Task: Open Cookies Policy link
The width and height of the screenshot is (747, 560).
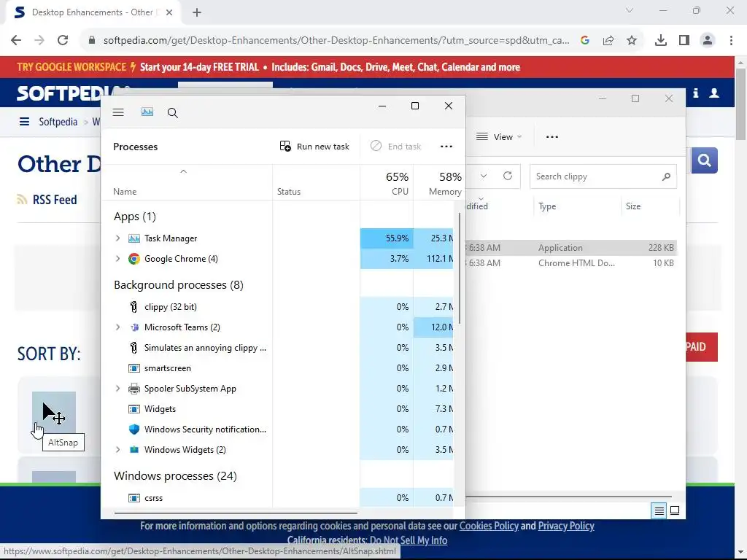Action: [489, 526]
